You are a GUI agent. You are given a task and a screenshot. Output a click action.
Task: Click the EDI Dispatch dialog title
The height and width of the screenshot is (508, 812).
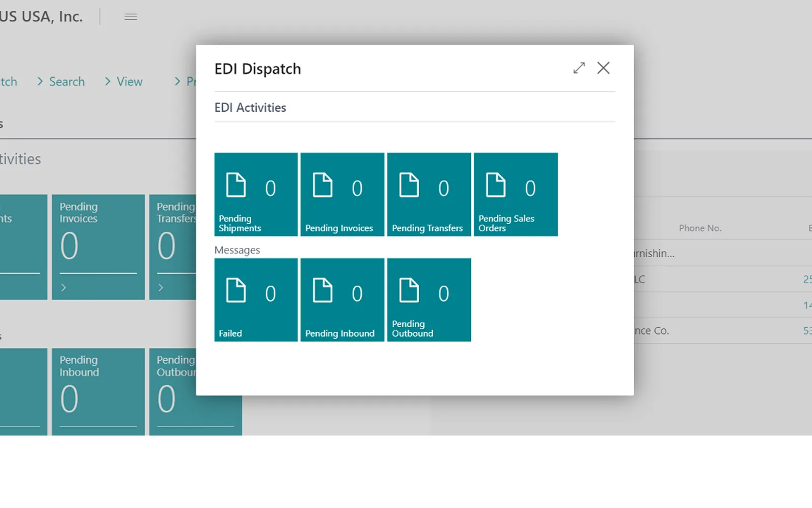click(x=258, y=69)
